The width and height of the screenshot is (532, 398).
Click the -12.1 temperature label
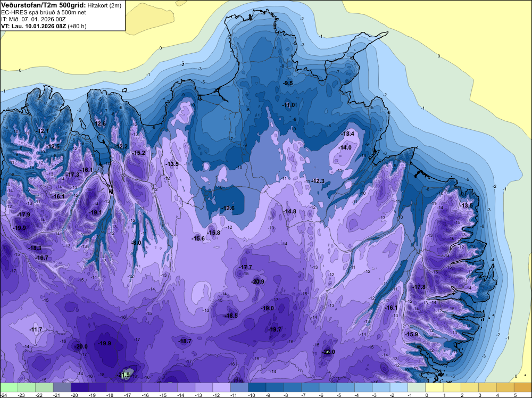click(x=42, y=131)
